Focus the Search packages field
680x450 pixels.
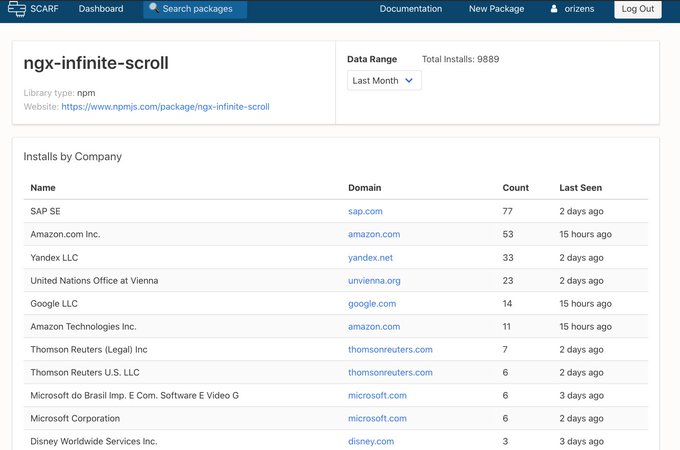tap(195, 9)
